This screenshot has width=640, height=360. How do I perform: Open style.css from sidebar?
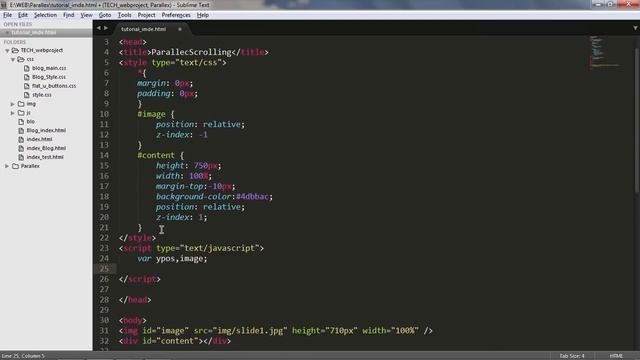[42, 95]
